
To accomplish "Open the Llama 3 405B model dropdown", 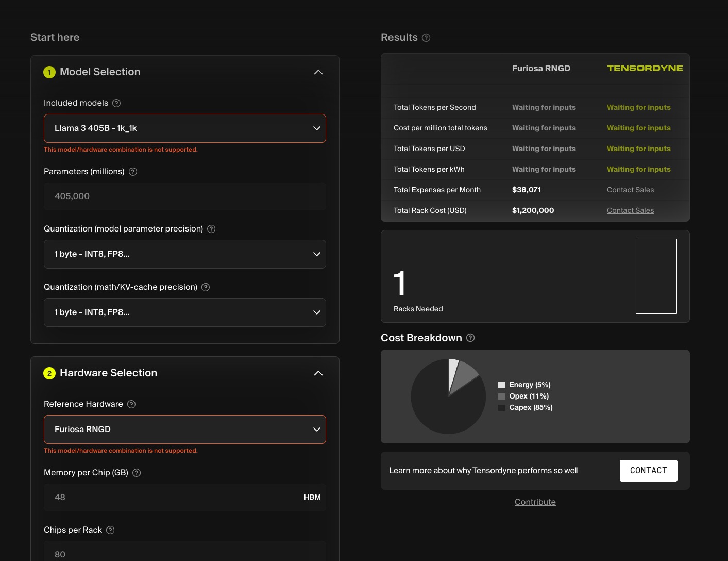I will 185,128.
